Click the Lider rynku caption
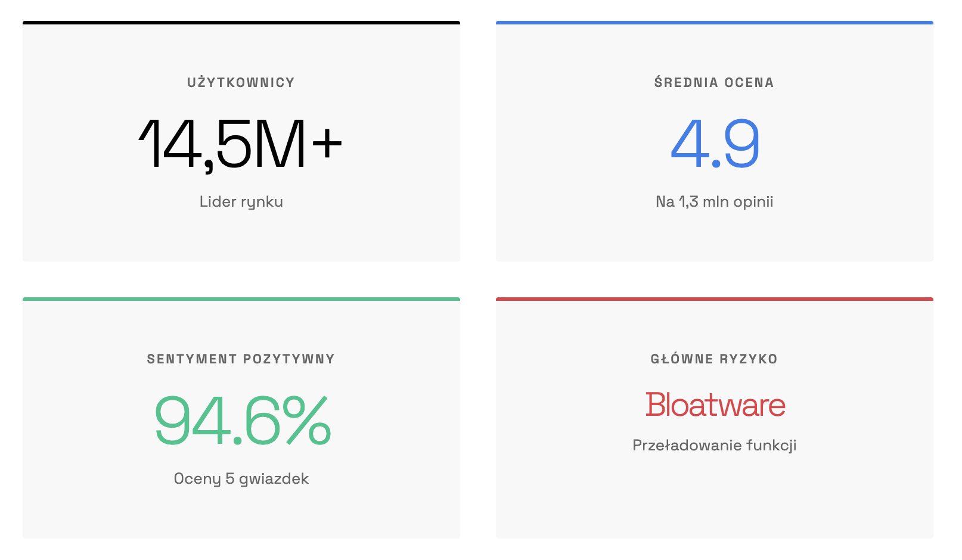962x560 pixels. pyautogui.click(x=241, y=202)
